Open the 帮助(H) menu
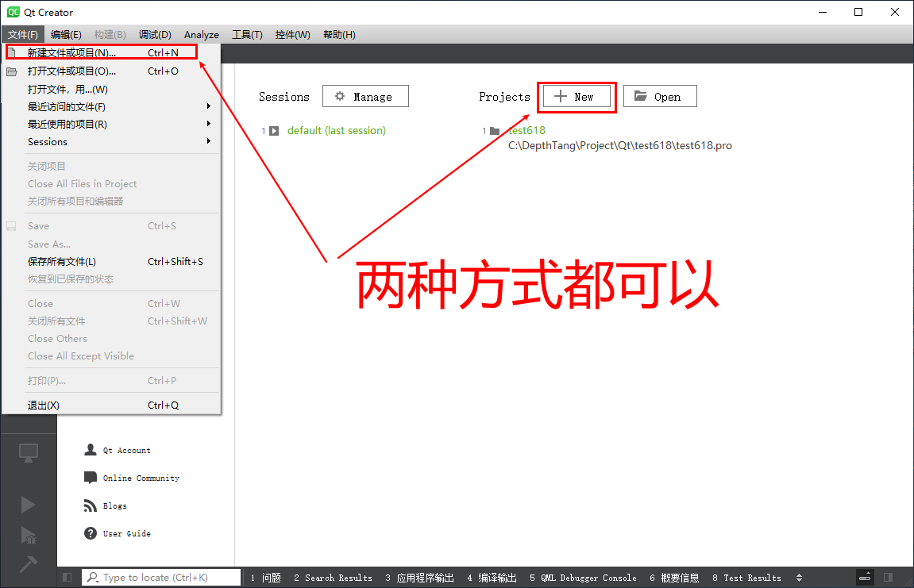The image size is (914, 588). pyautogui.click(x=339, y=34)
